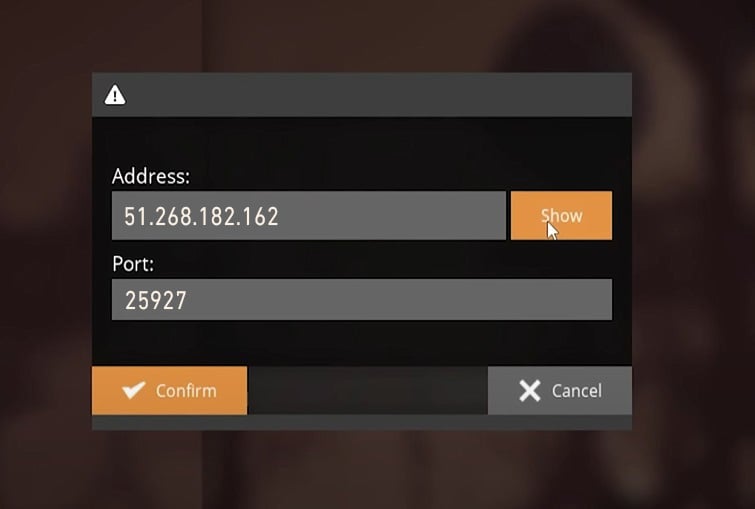Confirm the server address and port

coord(169,391)
